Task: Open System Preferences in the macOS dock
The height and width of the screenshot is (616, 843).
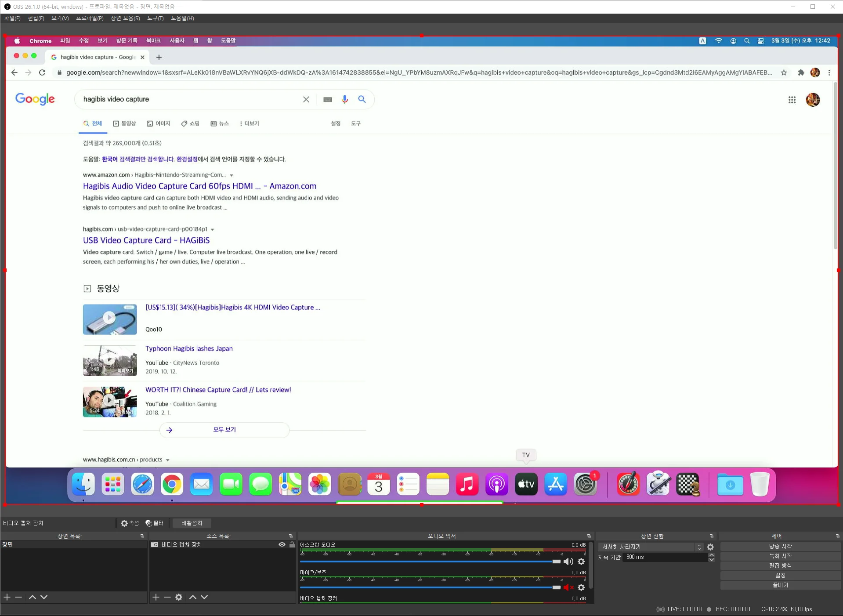Action: (x=586, y=484)
